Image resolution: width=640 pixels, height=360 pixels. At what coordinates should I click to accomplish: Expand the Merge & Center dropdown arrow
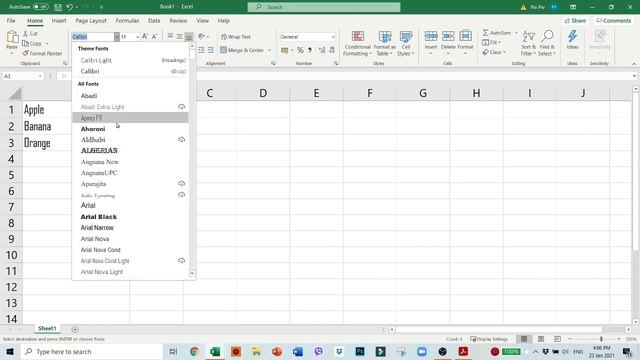pyautogui.click(x=269, y=50)
